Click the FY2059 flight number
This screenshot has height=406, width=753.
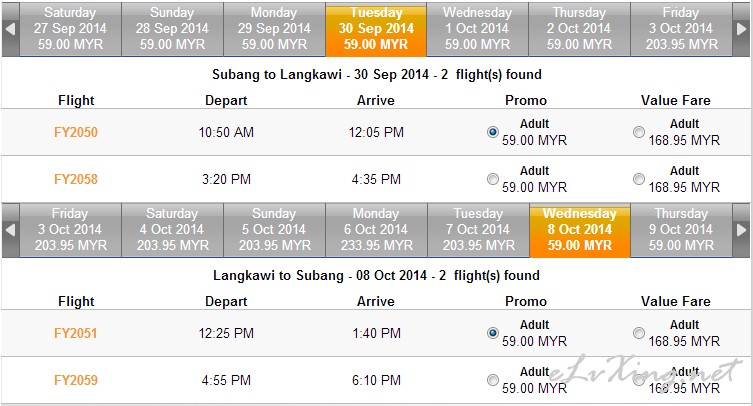click(x=76, y=380)
